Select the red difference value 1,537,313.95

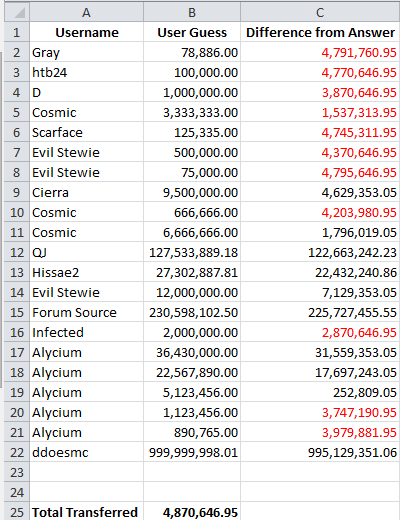pos(320,112)
